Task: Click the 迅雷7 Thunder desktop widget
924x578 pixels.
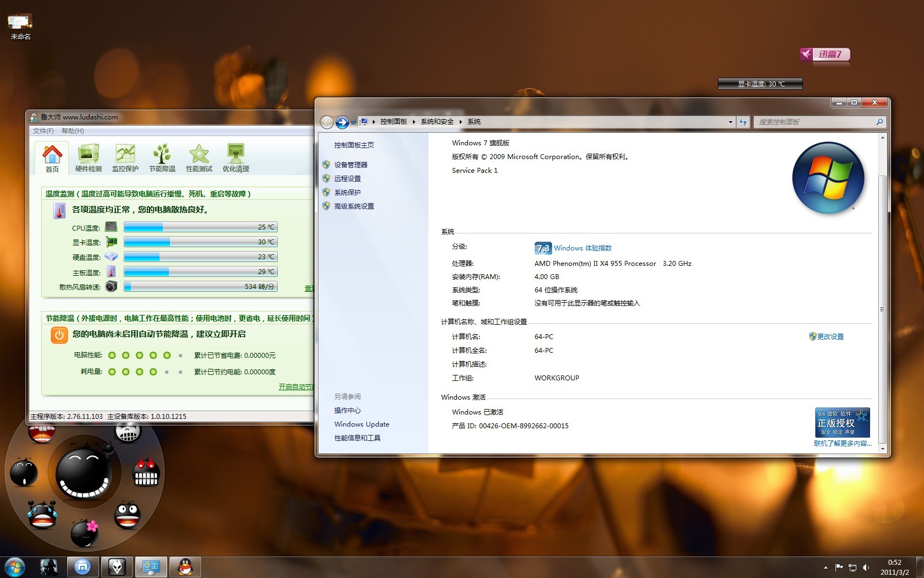Action: (x=825, y=54)
